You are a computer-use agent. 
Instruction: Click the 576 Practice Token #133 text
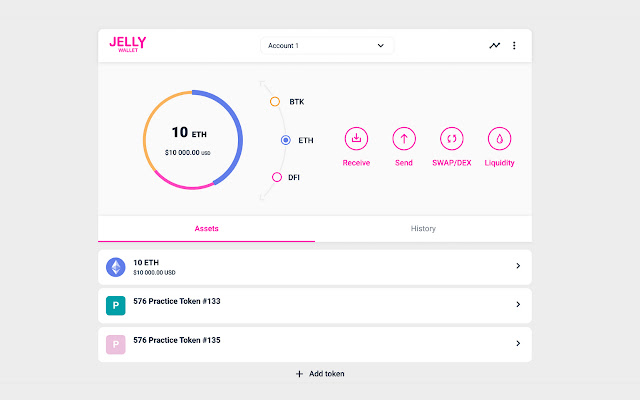pyautogui.click(x=177, y=301)
